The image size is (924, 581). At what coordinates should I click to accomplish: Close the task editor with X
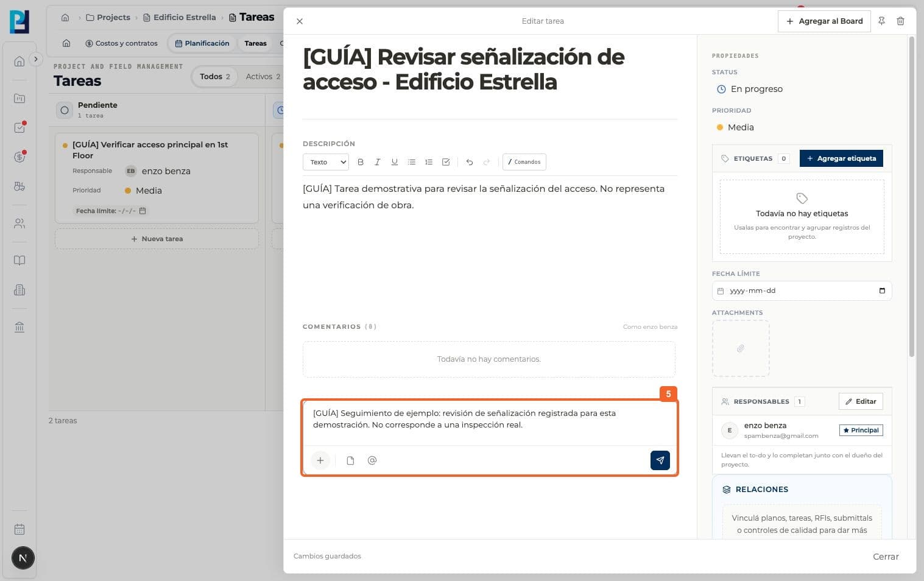pyautogui.click(x=300, y=21)
